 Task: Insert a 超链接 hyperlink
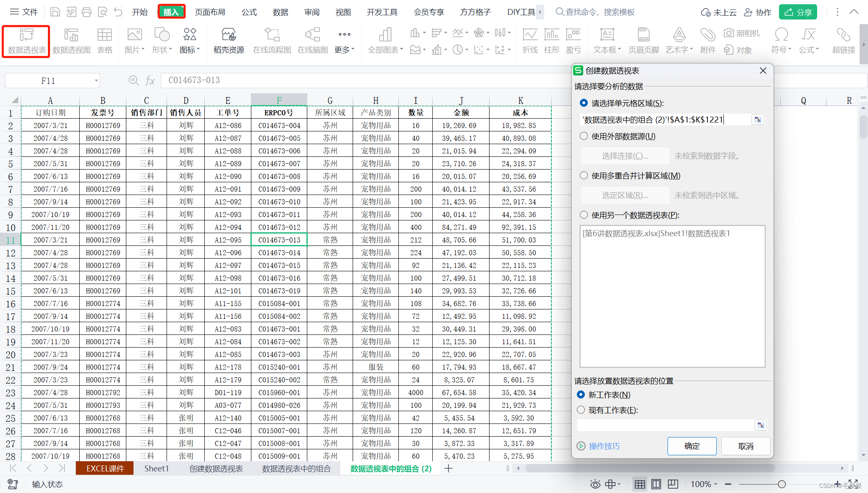(843, 41)
